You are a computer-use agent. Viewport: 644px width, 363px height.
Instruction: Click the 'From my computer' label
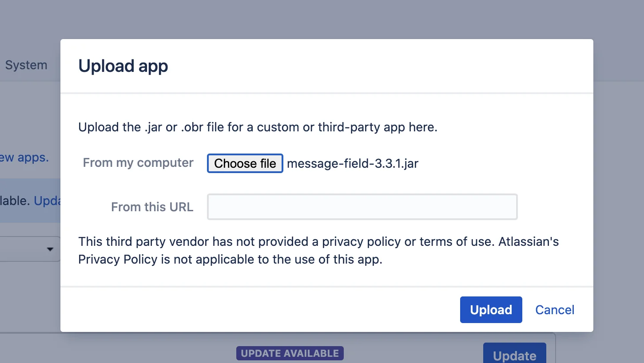[x=138, y=163]
